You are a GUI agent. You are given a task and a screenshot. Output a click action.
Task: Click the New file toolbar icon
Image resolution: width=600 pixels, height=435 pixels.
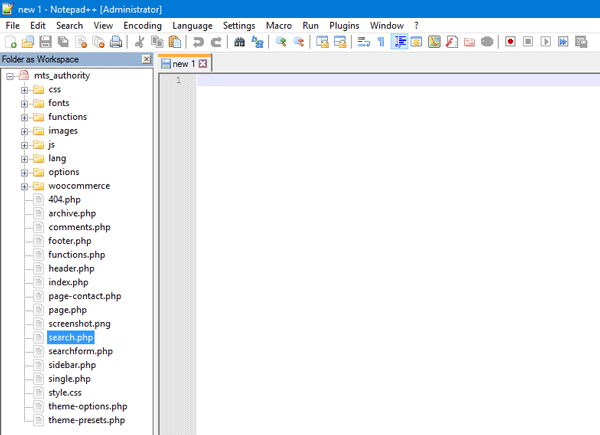point(11,42)
